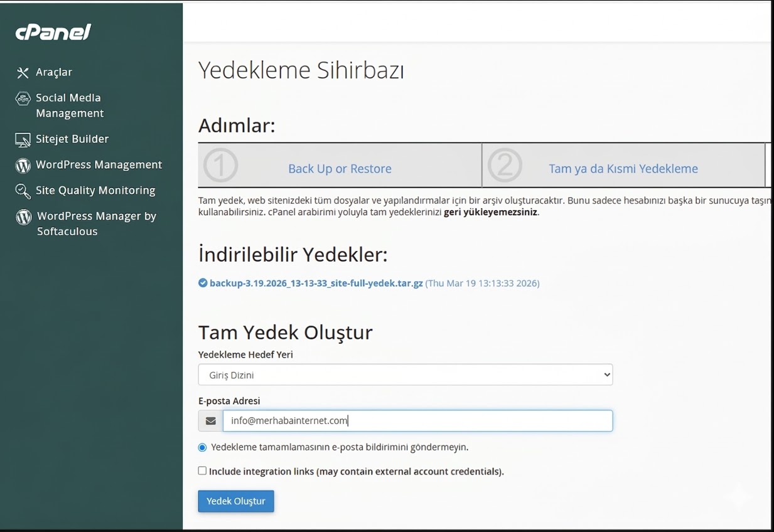Click the WordPress Manager by Softaculous icon

coord(23,217)
